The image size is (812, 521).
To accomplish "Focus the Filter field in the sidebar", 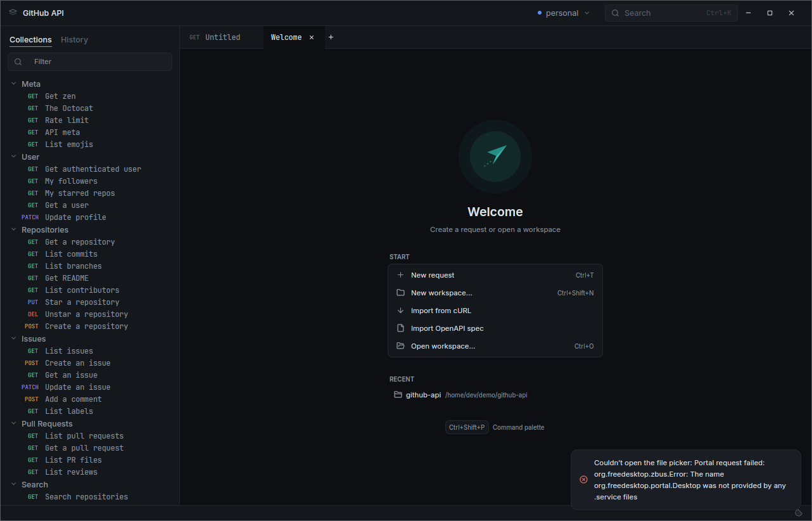I will 90,61.
